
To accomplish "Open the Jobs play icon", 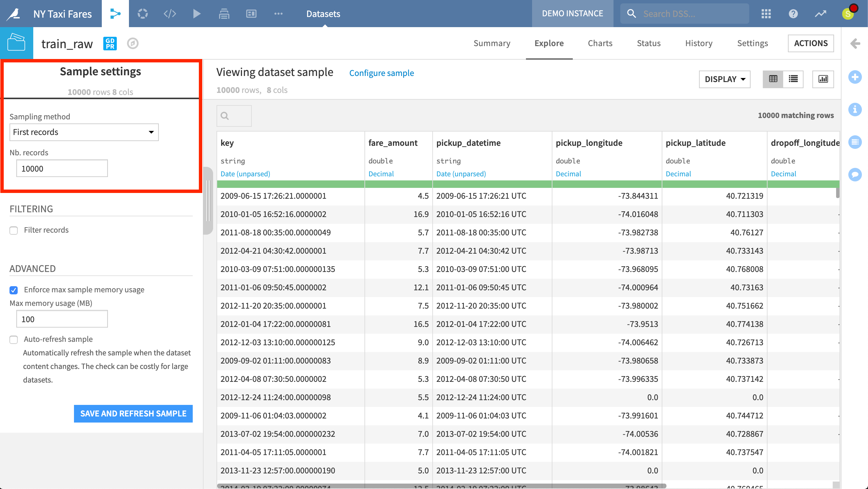I will [197, 14].
